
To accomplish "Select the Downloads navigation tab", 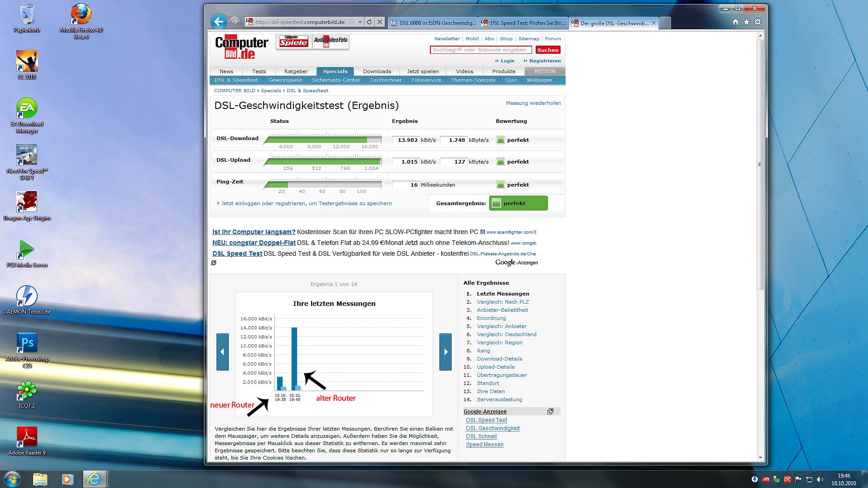I will click(x=377, y=71).
